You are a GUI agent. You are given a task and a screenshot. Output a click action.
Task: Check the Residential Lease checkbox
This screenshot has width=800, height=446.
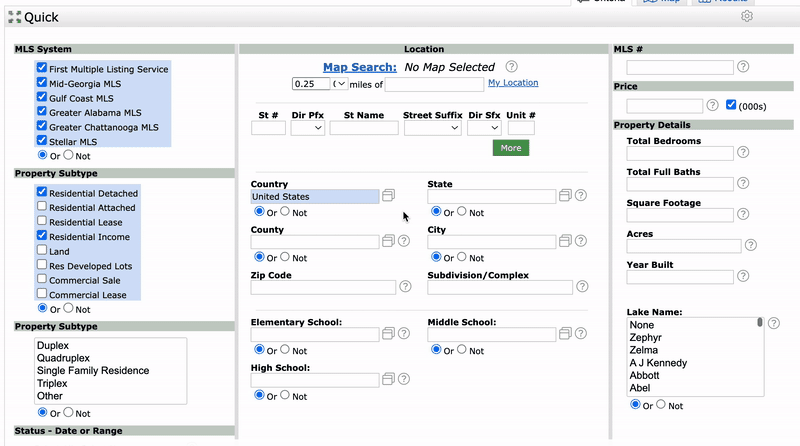pos(42,221)
